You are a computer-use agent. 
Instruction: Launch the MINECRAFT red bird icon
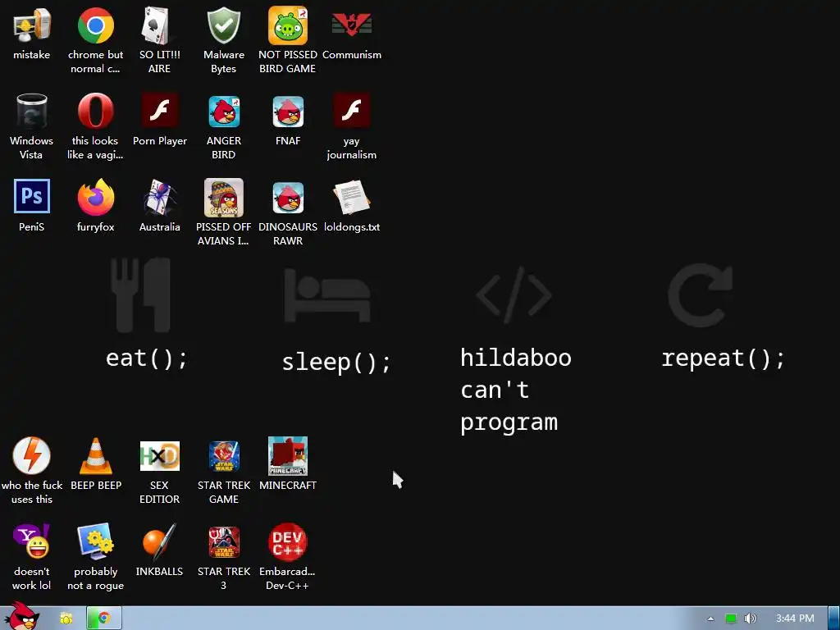(288, 456)
